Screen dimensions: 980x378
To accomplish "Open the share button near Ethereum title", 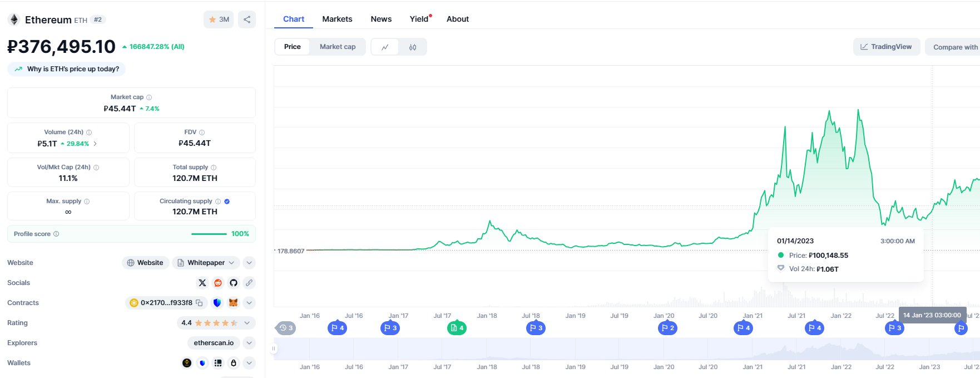I will click(x=247, y=19).
